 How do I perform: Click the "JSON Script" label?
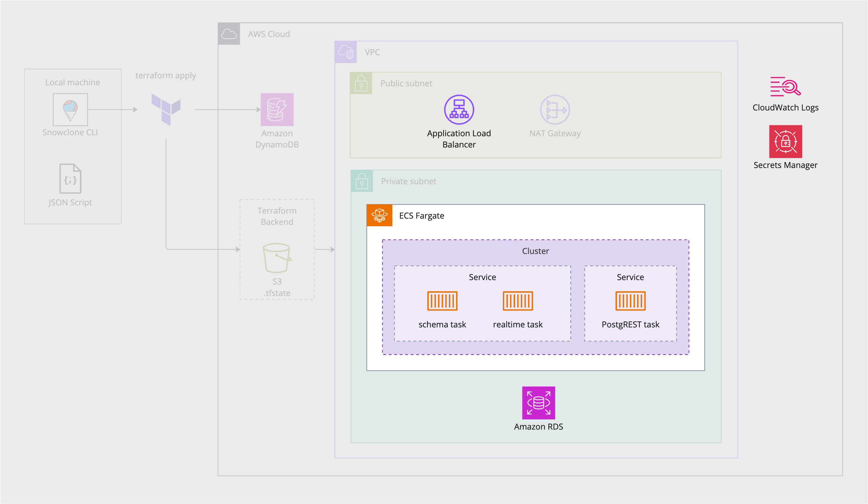[x=70, y=202]
